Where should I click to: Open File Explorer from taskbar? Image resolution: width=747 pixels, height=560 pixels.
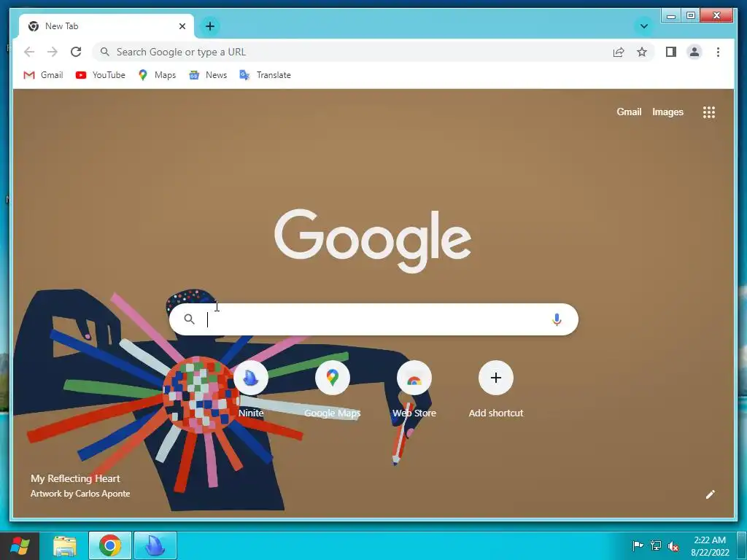point(65,545)
